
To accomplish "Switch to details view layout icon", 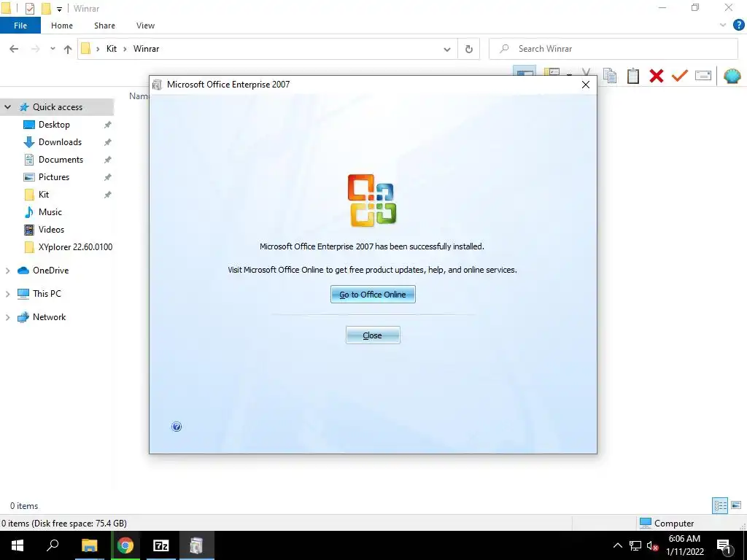I will 720,505.
